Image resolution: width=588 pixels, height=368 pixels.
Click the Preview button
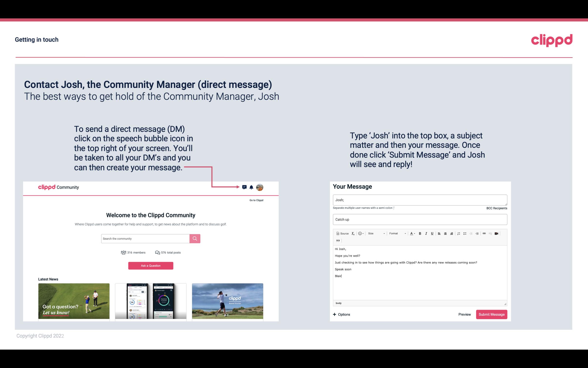(464, 315)
